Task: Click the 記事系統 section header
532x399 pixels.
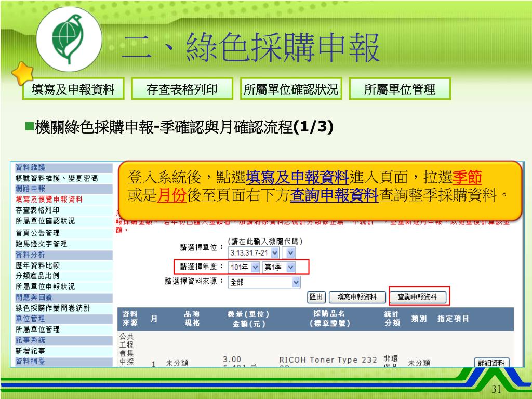Action: click(x=63, y=340)
